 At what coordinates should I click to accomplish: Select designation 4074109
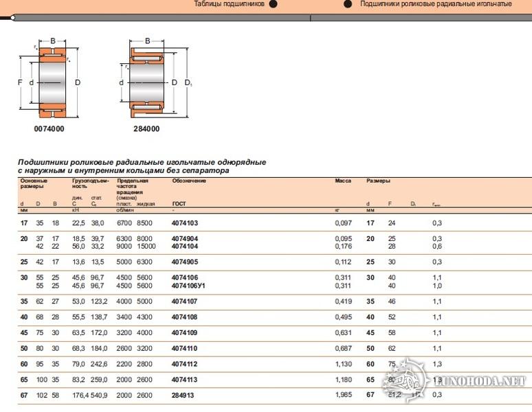click(185, 333)
